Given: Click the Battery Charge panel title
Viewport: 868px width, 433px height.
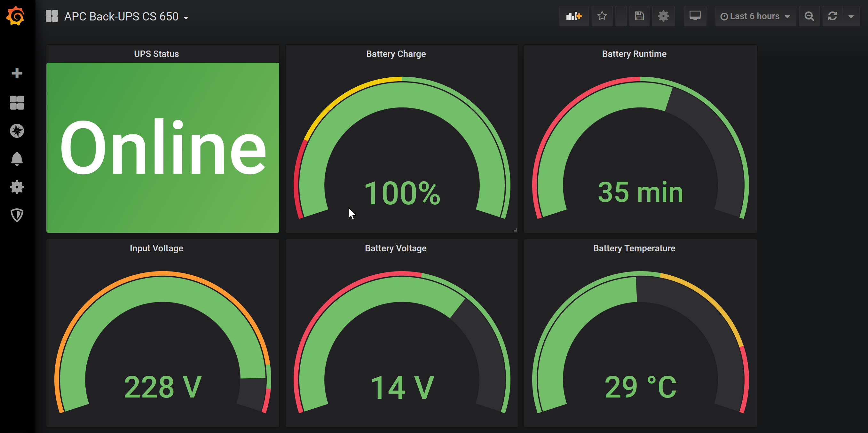Looking at the screenshot, I should pyautogui.click(x=396, y=54).
